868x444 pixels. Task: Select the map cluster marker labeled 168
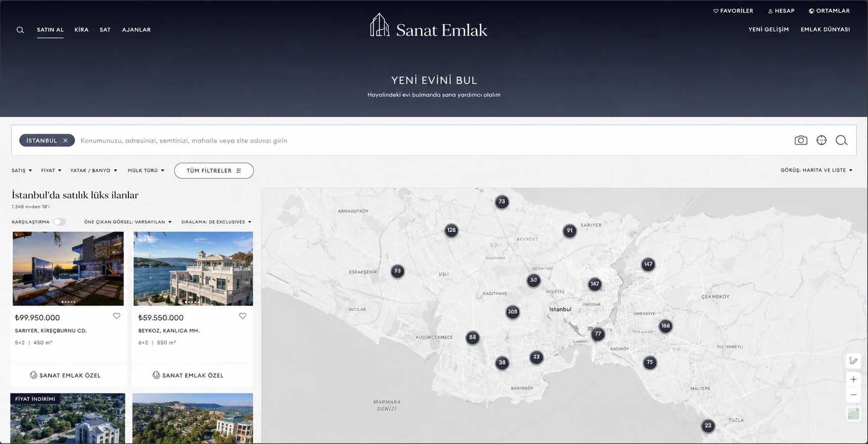coord(665,326)
